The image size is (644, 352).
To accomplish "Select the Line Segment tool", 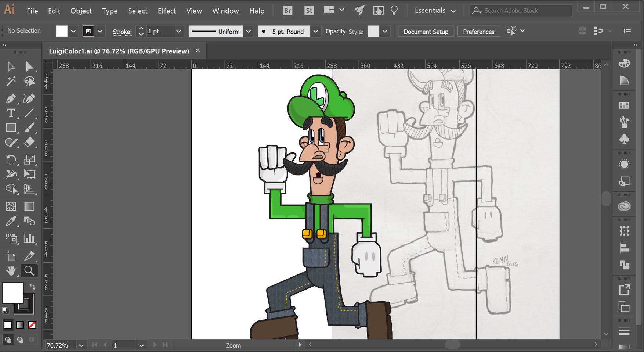I will point(29,113).
